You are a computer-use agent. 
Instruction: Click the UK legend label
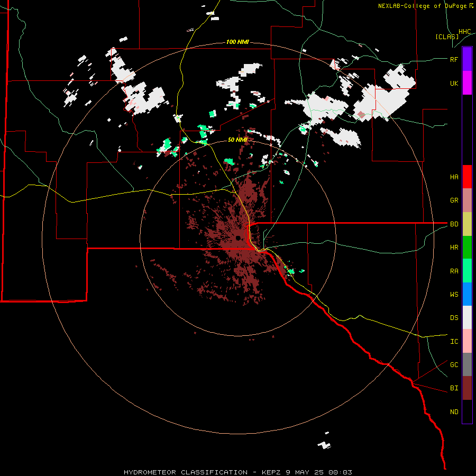(454, 83)
